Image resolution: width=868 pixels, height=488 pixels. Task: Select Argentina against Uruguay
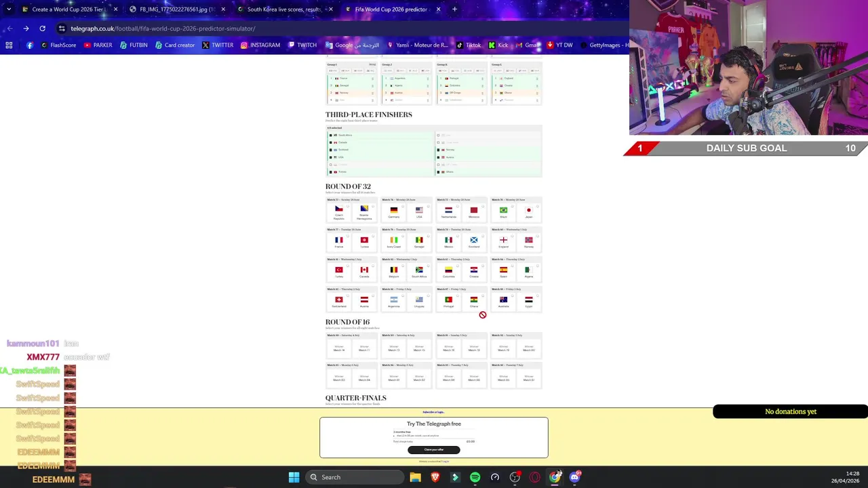tap(393, 302)
